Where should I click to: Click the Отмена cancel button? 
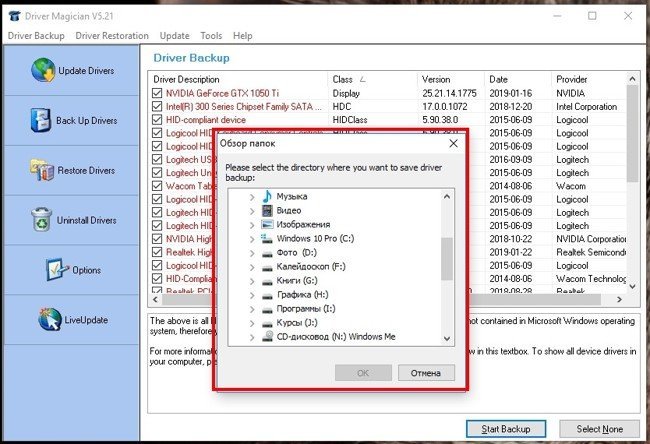[426, 373]
